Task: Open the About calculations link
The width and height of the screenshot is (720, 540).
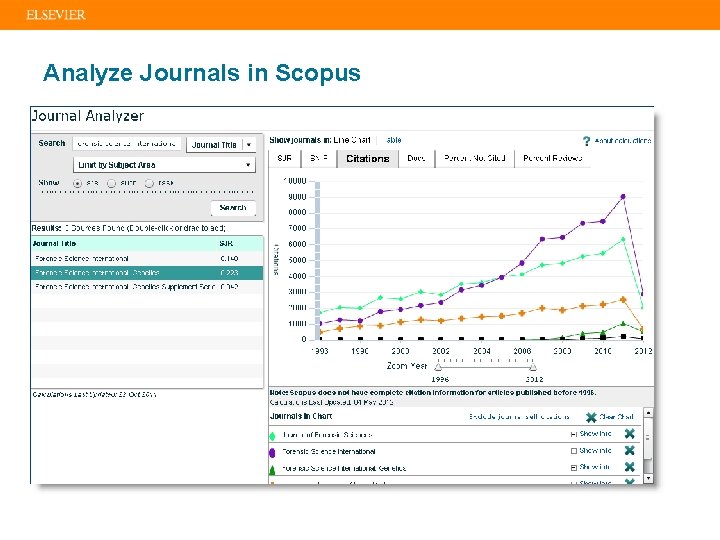Action: (623, 141)
